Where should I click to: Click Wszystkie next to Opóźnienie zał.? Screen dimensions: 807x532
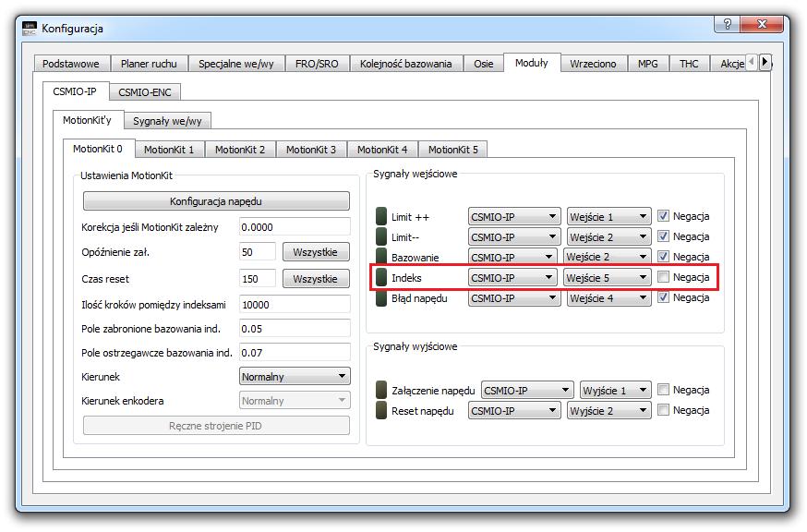[316, 252]
